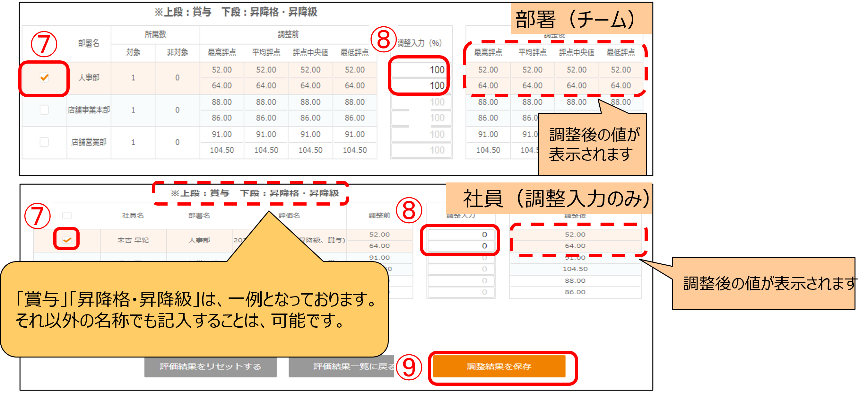Click the 評価結果をリセットする button
The image size is (868, 398).
tap(210, 366)
